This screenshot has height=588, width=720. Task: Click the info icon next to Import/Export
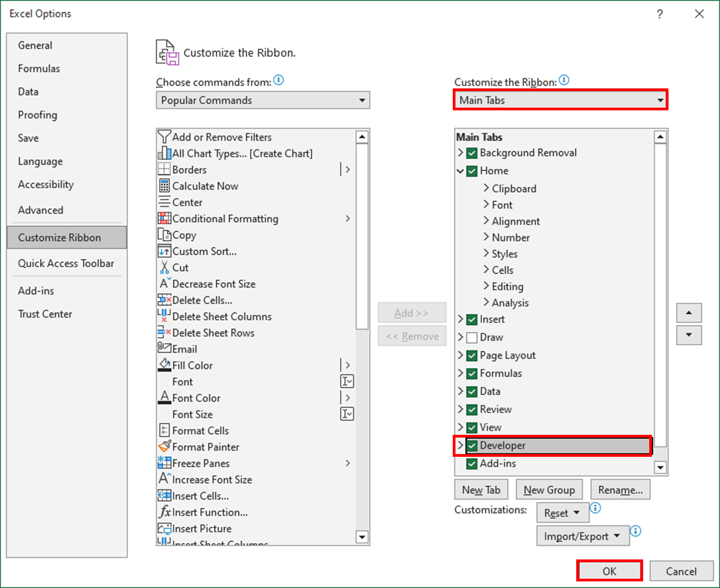pyautogui.click(x=635, y=531)
